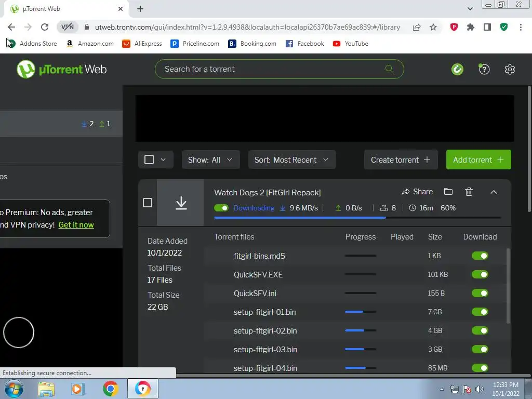Open Booking.com bookmark

tap(252, 44)
